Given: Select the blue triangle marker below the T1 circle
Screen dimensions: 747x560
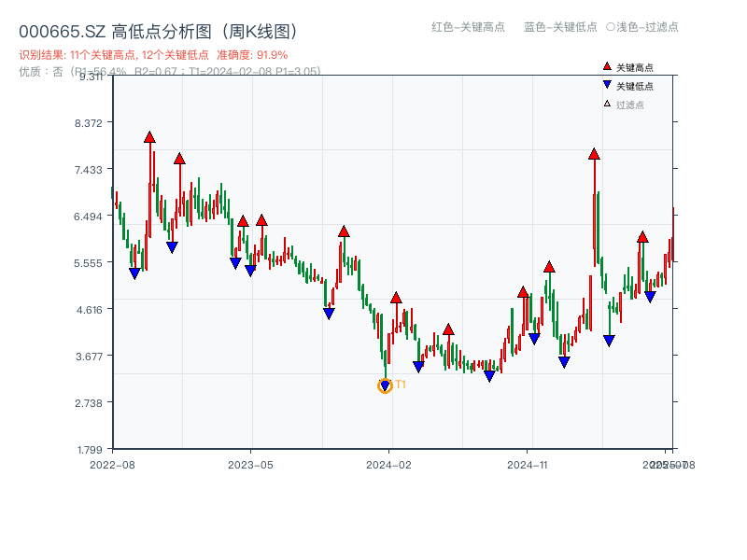Looking at the screenshot, I should [385, 385].
